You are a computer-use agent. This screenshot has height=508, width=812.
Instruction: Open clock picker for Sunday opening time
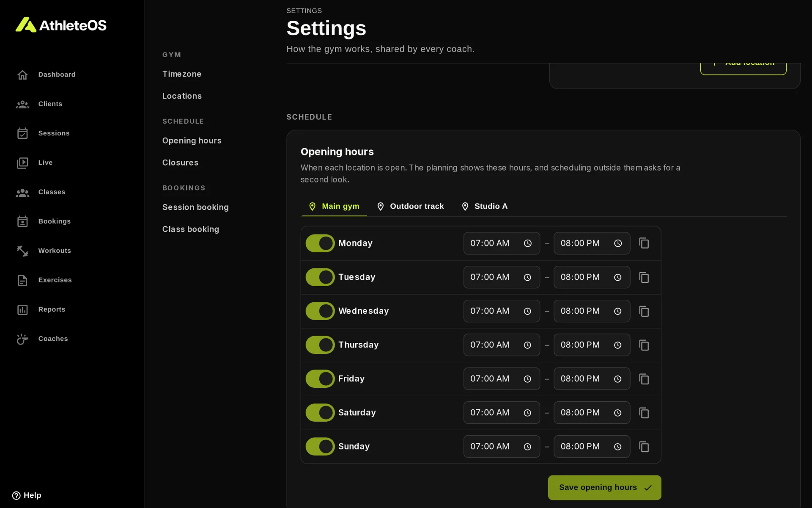click(527, 447)
